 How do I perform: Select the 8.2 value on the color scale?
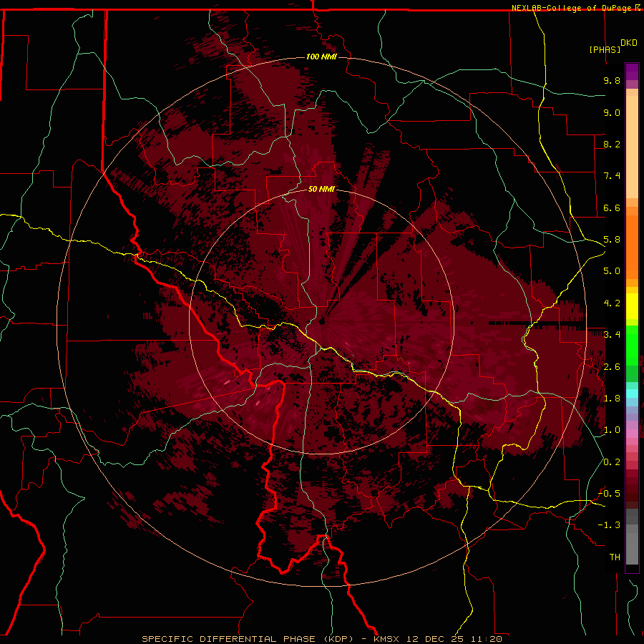pyautogui.click(x=612, y=144)
